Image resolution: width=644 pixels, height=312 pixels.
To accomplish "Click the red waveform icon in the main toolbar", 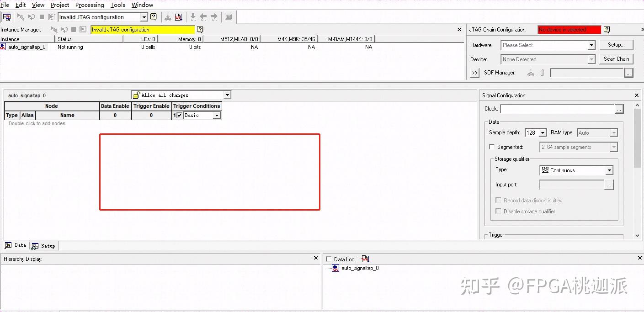I will tap(179, 17).
